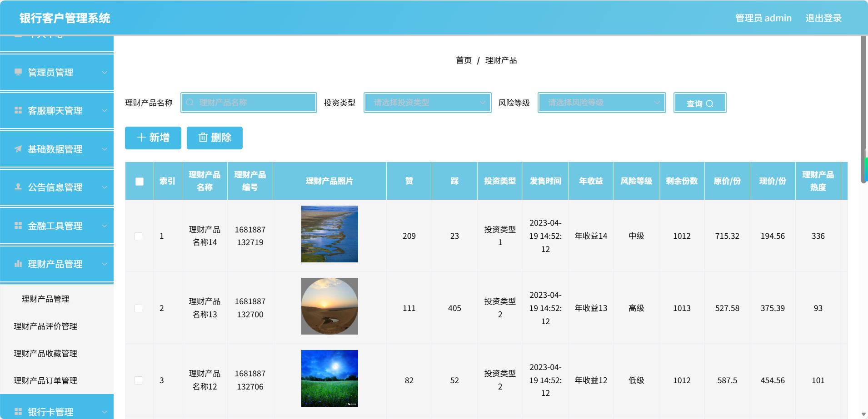The width and height of the screenshot is (868, 419).
Task: Click the trash icon in the 删除 button
Action: (203, 138)
